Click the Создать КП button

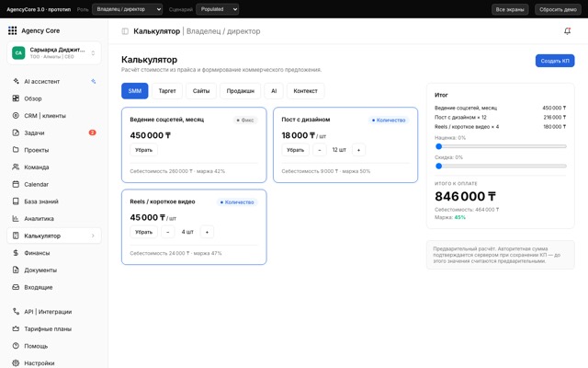[x=555, y=61]
